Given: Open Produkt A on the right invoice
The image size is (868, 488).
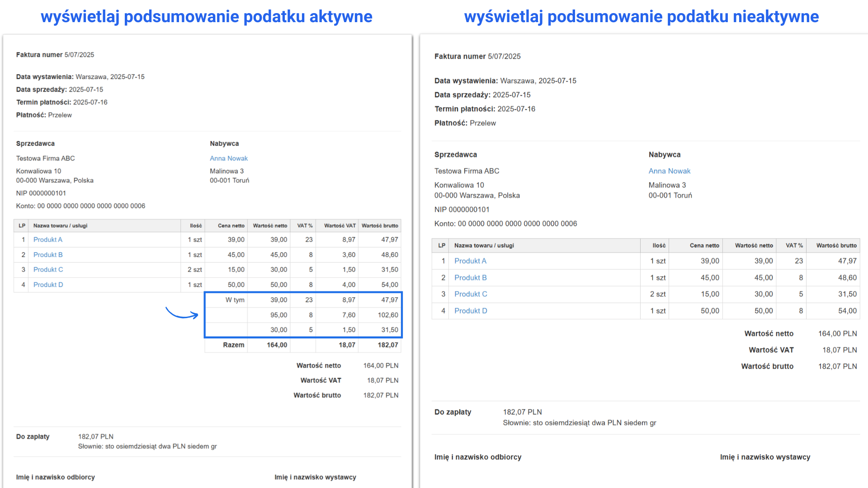Looking at the screenshot, I should pos(470,261).
